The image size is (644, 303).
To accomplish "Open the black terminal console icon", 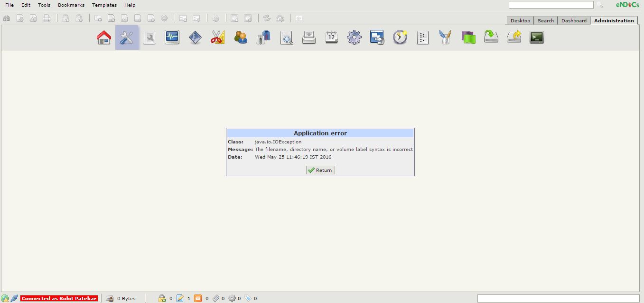I will coord(536,38).
